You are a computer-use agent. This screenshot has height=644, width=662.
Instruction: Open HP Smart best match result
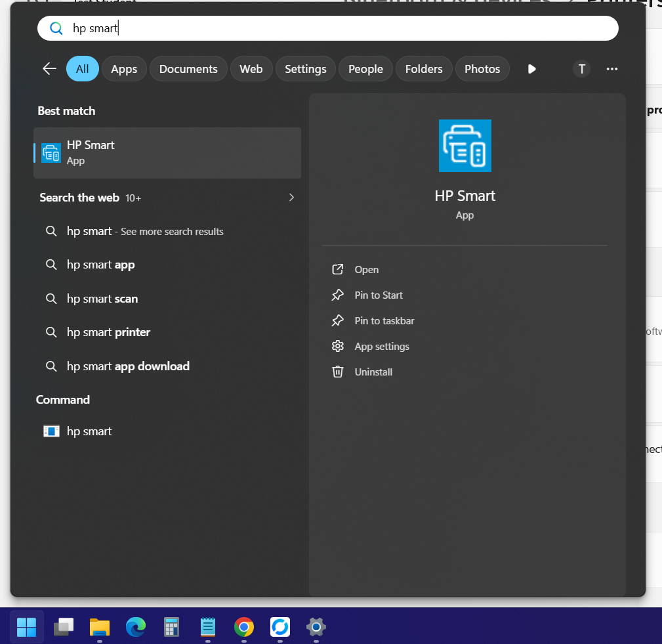pyautogui.click(x=167, y=153)
